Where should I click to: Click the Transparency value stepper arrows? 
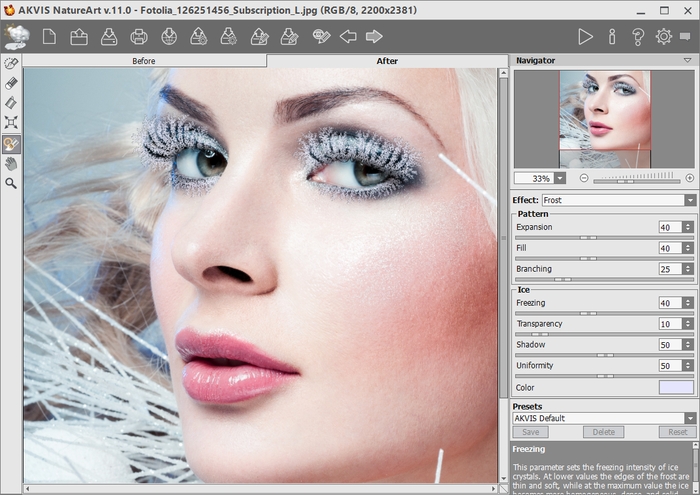pyautogui.click(x=688, y=324)
